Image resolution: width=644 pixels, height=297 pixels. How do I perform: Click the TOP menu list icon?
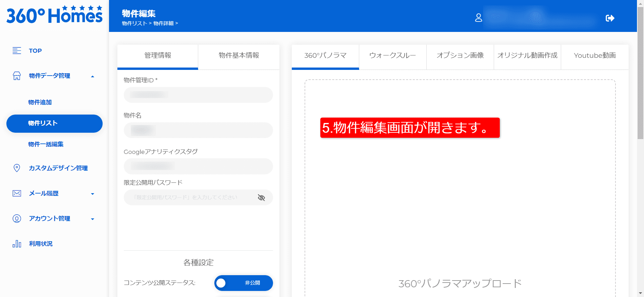pos(17,51)
